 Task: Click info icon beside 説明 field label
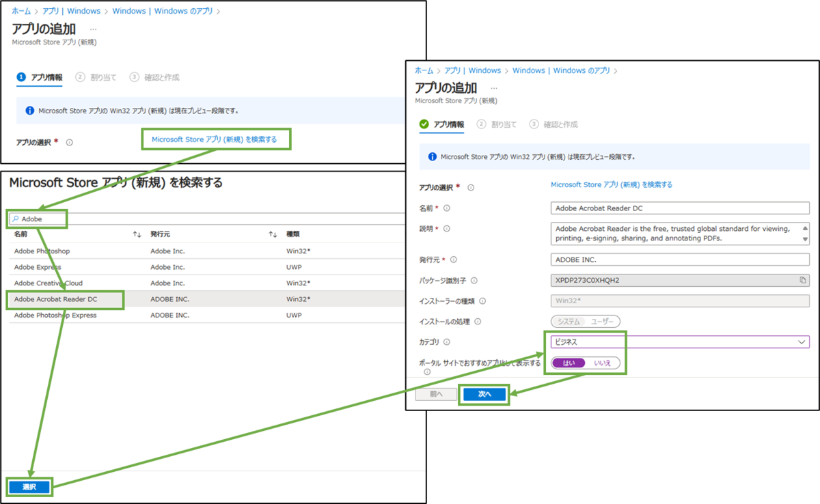447,228
